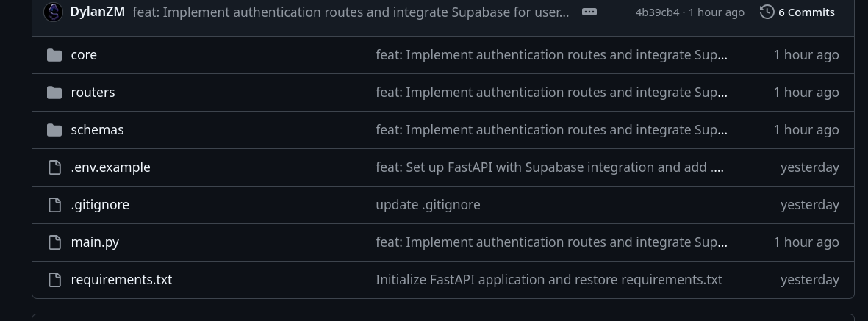Click DylanZM's profile avatar
Screen dimensions: 868x321
click(53, 12)
